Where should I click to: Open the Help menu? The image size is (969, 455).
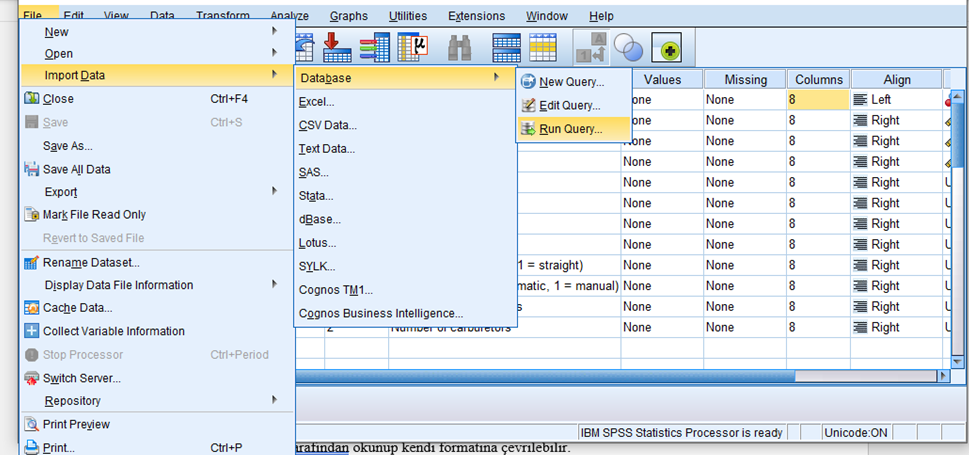pos(601,16)
